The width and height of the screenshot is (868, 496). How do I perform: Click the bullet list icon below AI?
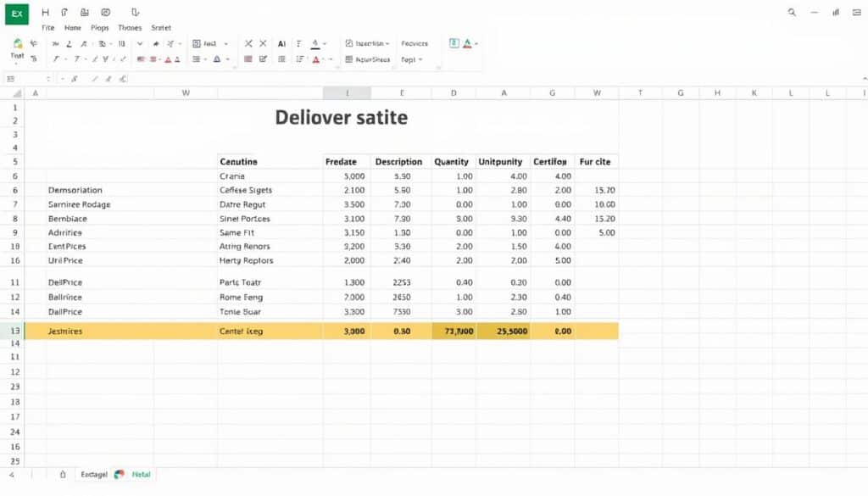[x=281, y=59]
